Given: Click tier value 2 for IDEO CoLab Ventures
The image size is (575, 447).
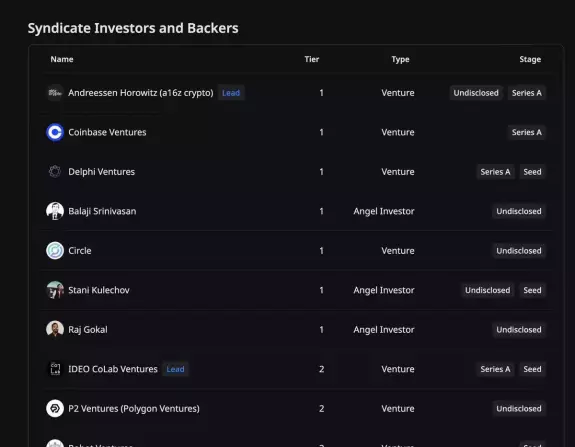Looking at the screenshot, I should click(322, 369).
